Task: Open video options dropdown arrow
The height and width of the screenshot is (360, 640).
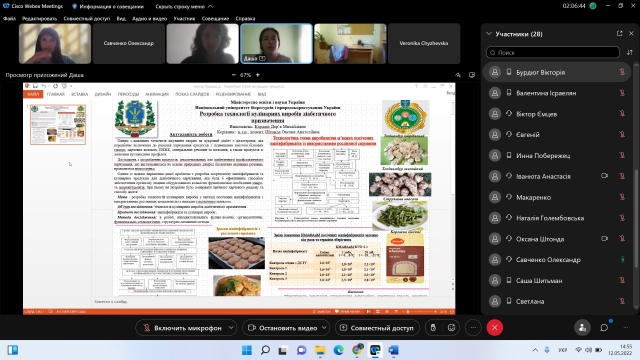Action: coord(325,328)
